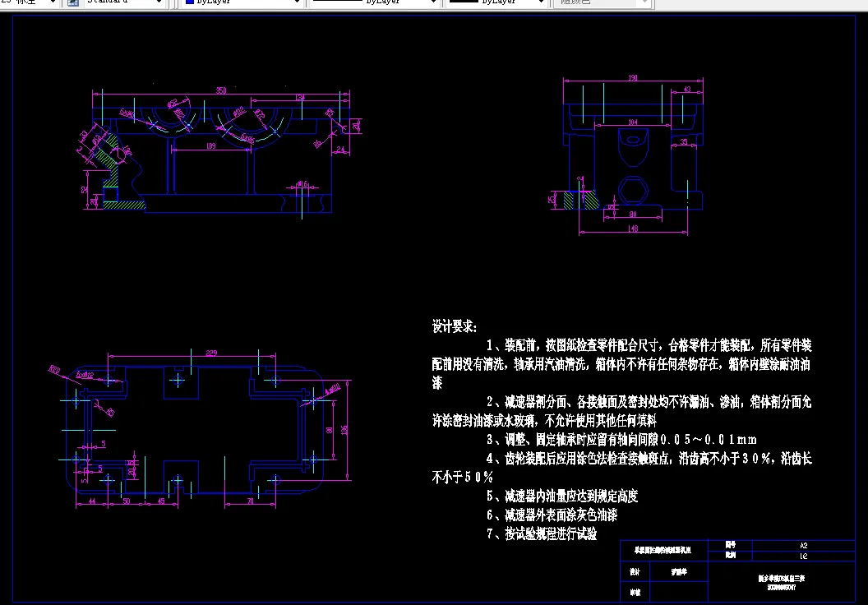The height and width of the screenshot is (605, 868).
Task: Select the 50 dimension in plan view
Action: click(127, 501)
